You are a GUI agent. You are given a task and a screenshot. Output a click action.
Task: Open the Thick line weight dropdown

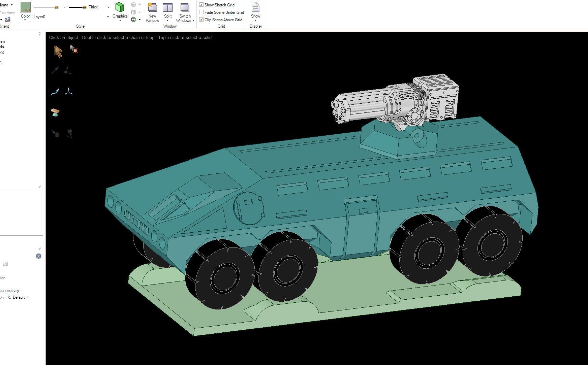click(108, 7)
